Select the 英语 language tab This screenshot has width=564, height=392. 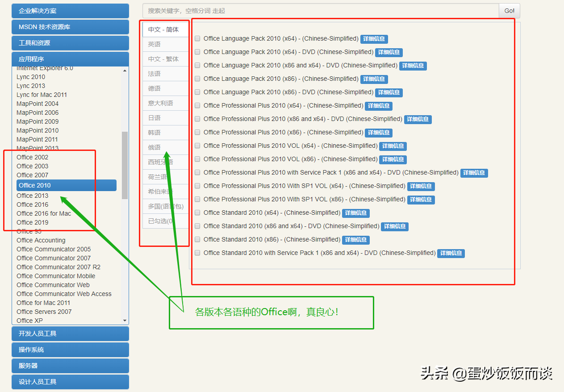pyautogui.click(x=165, y=44)
